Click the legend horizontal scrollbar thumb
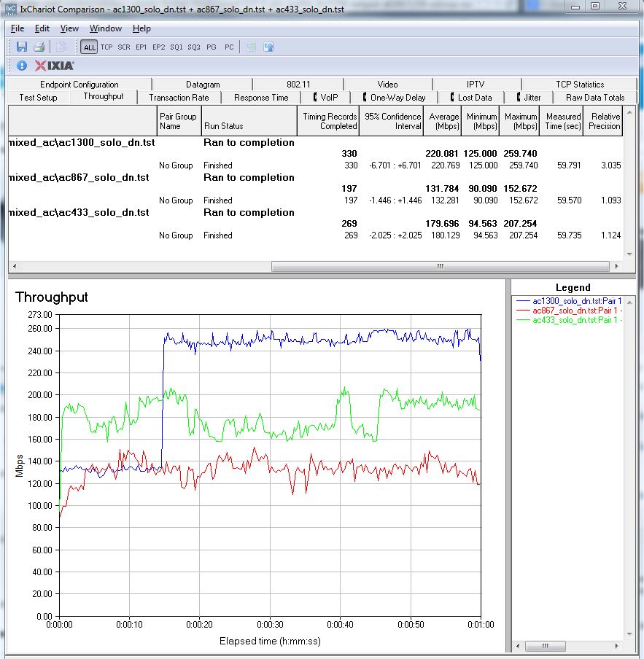 546,646
